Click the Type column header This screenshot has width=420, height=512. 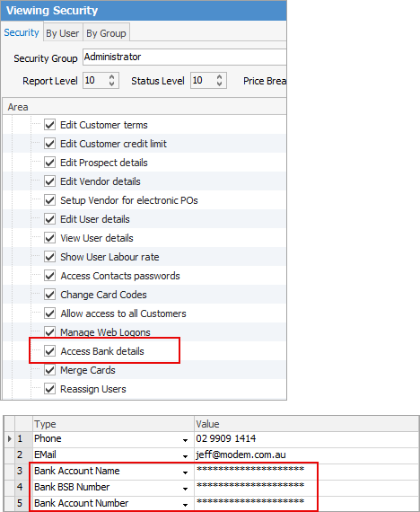113,424
